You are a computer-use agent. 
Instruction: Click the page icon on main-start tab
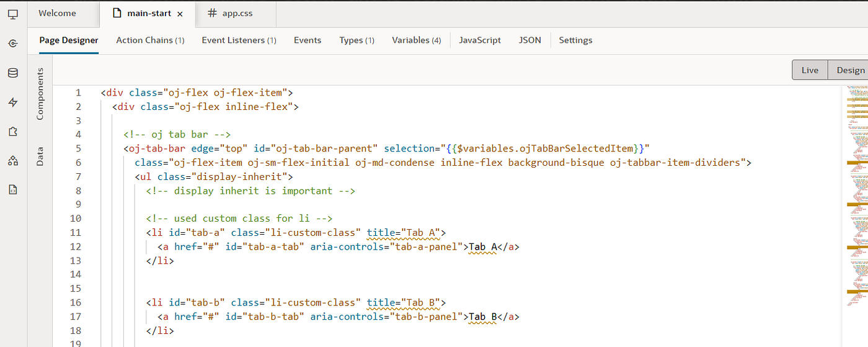click(x=117, y=13)
